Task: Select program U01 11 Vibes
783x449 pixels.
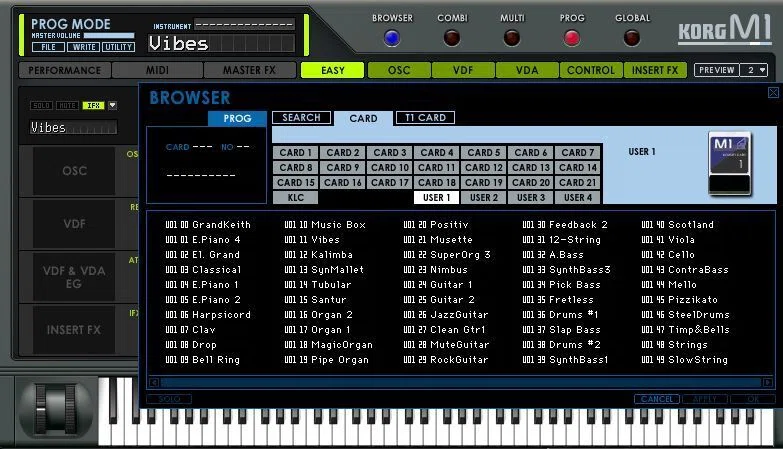Action: (312, 240)
